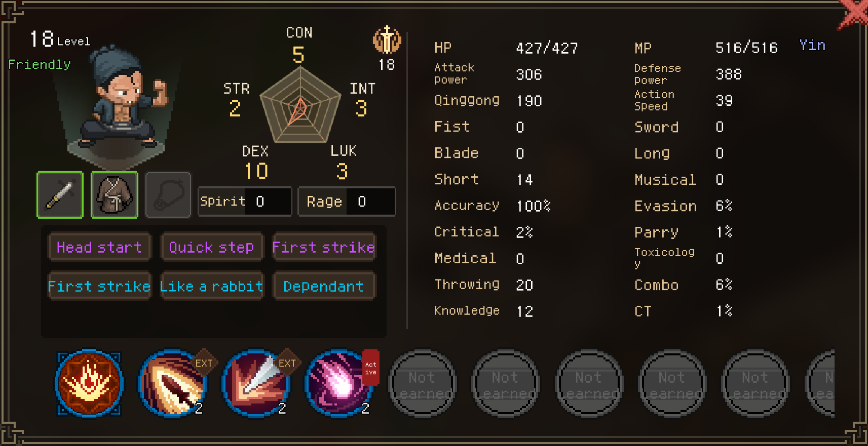868x446 pixels.
Task: Select the Dependant trait
Action: click(x=324, y=286)
